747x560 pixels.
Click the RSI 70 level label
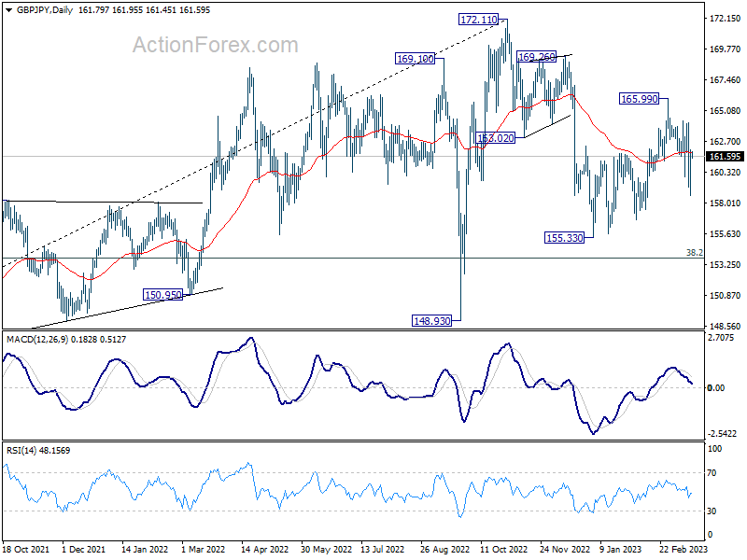pos(712,473)
